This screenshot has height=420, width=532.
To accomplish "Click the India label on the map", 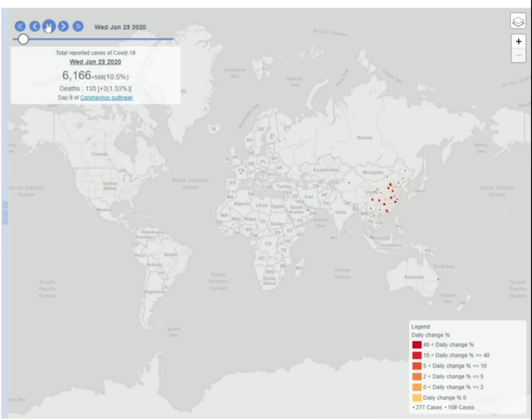I will click(341, 212).
